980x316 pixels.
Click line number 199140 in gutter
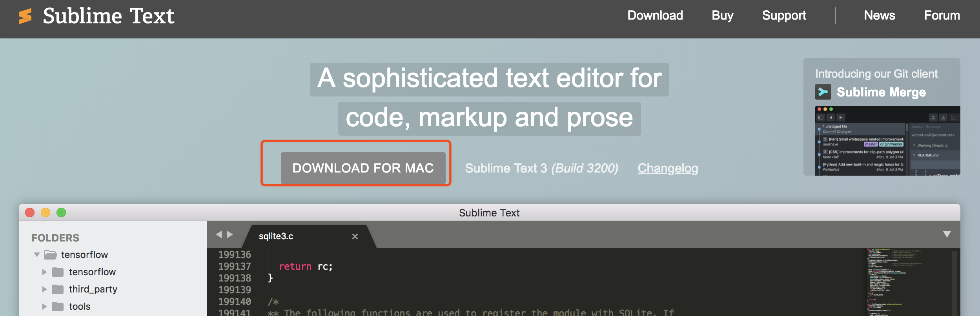(x=234, y=302)
